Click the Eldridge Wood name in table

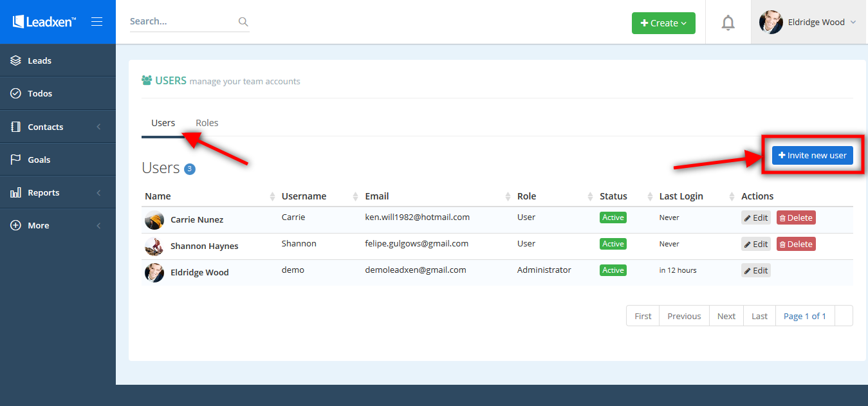click(199, 272)
